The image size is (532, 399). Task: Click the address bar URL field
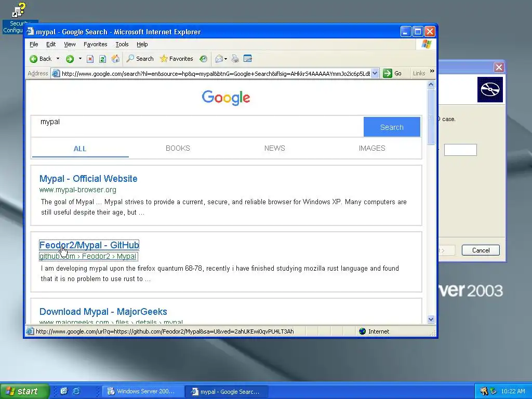(x=216, y=74)
